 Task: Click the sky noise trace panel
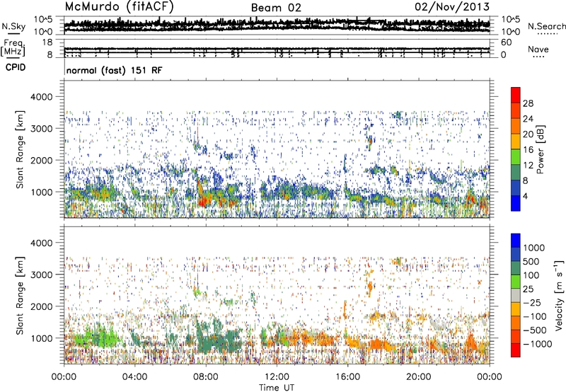(277, 25)
